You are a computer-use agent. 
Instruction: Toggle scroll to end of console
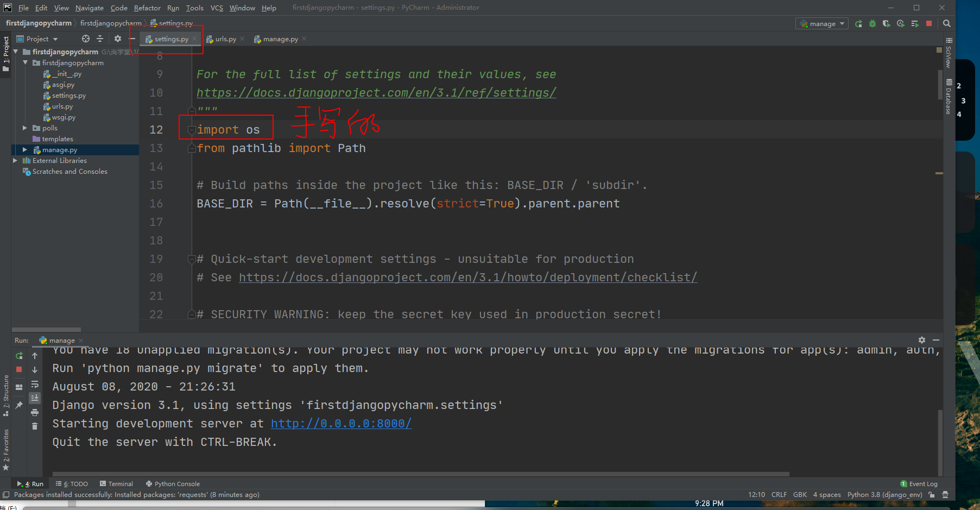pos(35,398)
